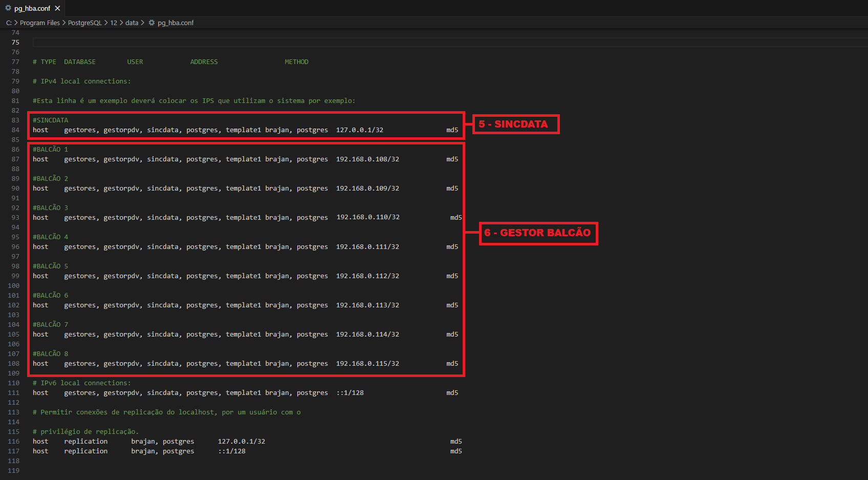Open the data folder breadcrumb
The width and height of the screenshot is (868, 480).
click(x=132, y=23)
